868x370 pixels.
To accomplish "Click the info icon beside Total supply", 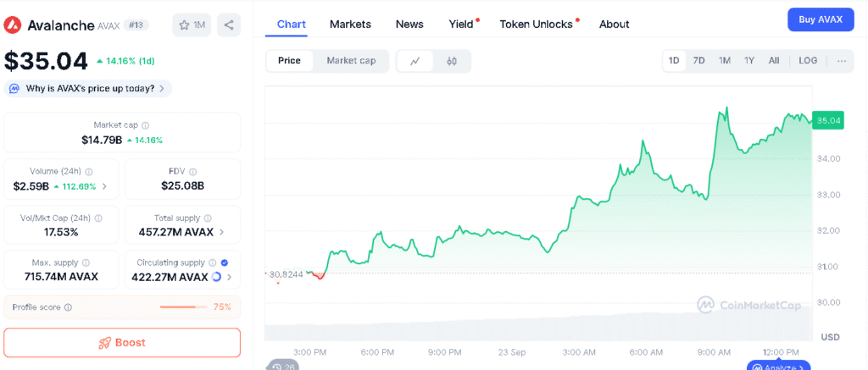I will pyautogui.click(x=209, y=218).
